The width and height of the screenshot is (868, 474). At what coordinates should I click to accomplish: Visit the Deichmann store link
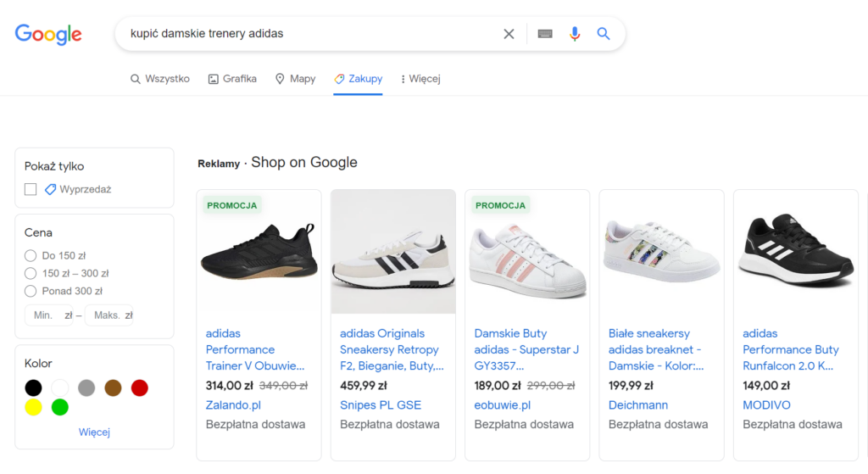[x=637, y=404]
